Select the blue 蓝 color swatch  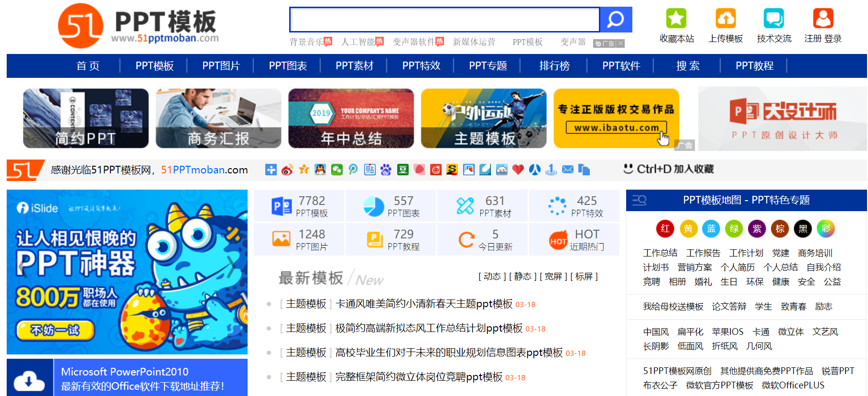pyautogui.click(x=711, y=229)
